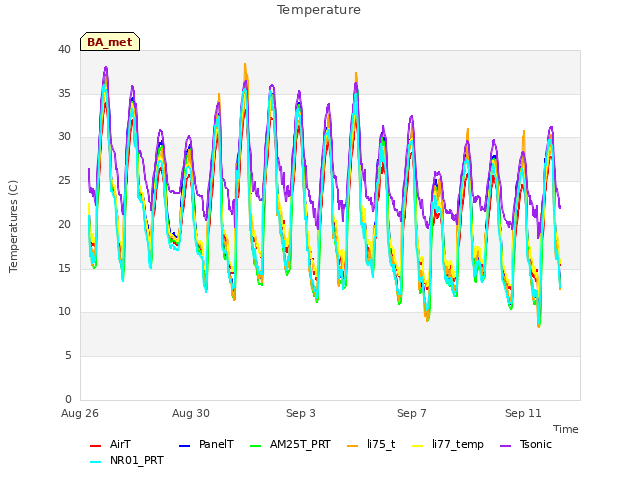The image size is (640, 480).
Task: Click the Sep 7 x-axis label
Action: click(412, 413)
